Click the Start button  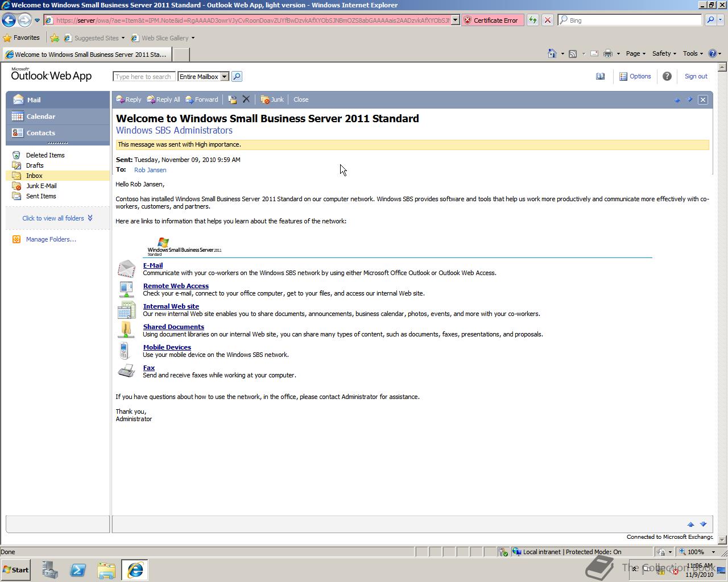pyautogui.click(x=16, y=570)
